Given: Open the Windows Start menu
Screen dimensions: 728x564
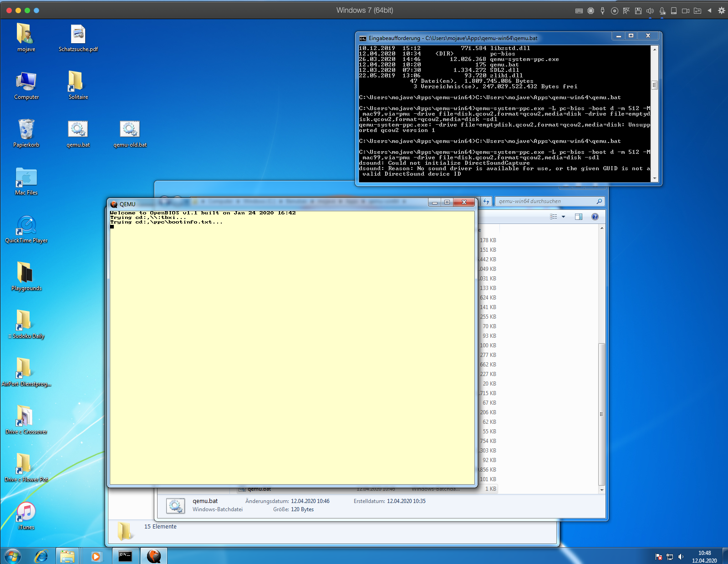Looking at the screenshot, I should 12,556.
